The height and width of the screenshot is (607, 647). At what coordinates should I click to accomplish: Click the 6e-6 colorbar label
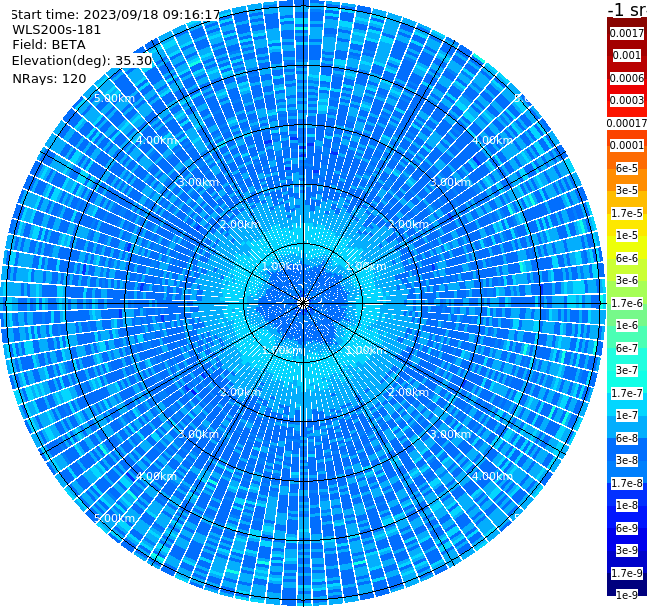[x=627, y=258]
